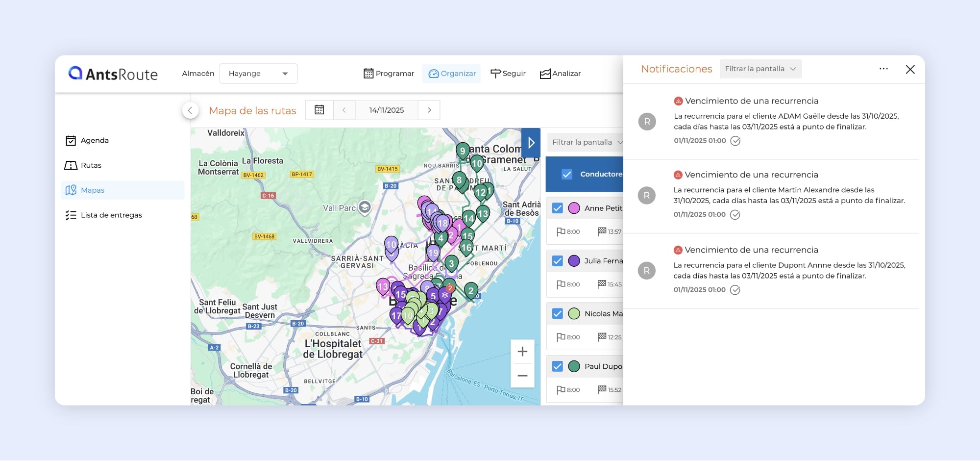
Task: Uncheck the Anne Petit driver checkbox
Action: pyautogui.click(x=557, y=208)
